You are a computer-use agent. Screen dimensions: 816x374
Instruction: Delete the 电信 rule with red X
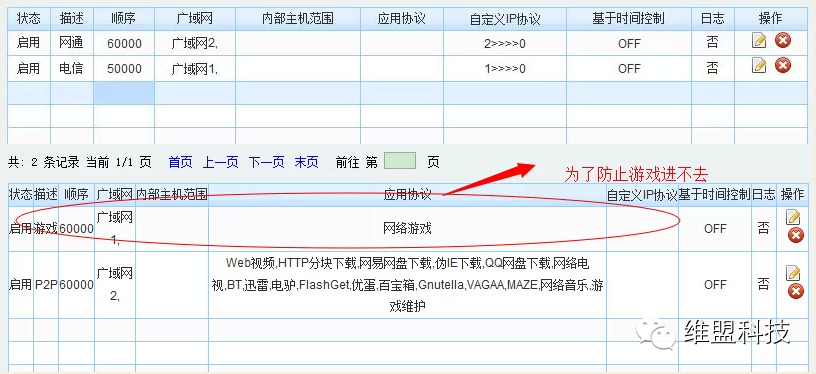pos(783,65)
